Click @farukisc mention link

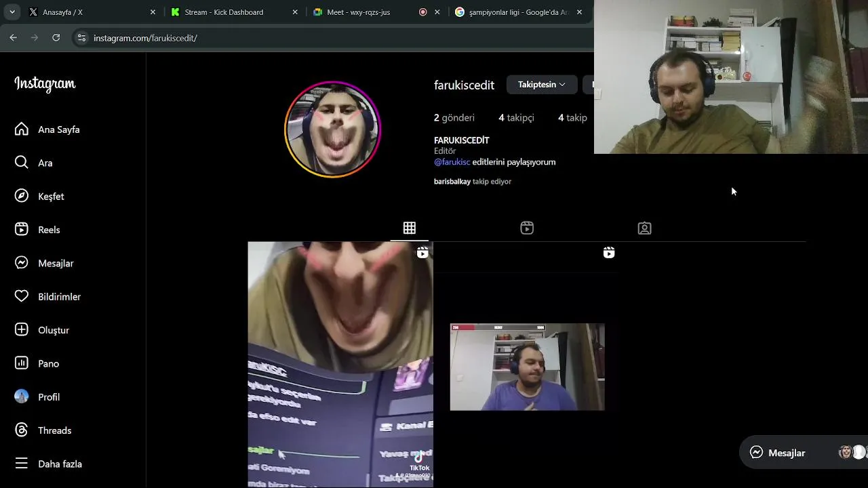452,162
